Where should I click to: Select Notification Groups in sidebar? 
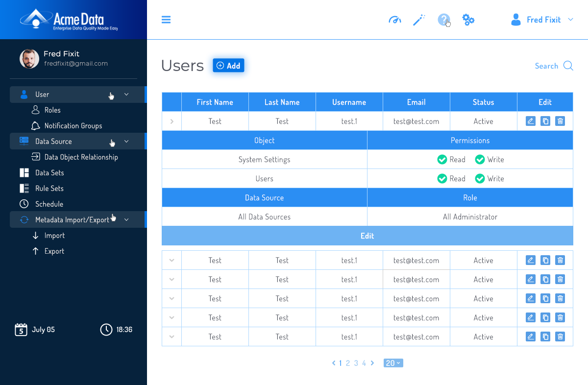[x=73, y=126]
